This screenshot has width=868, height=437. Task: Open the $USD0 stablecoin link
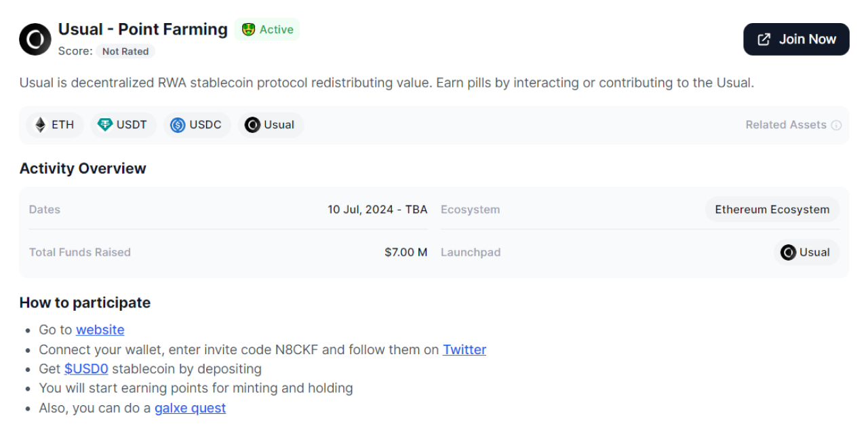tap(86, 369)
